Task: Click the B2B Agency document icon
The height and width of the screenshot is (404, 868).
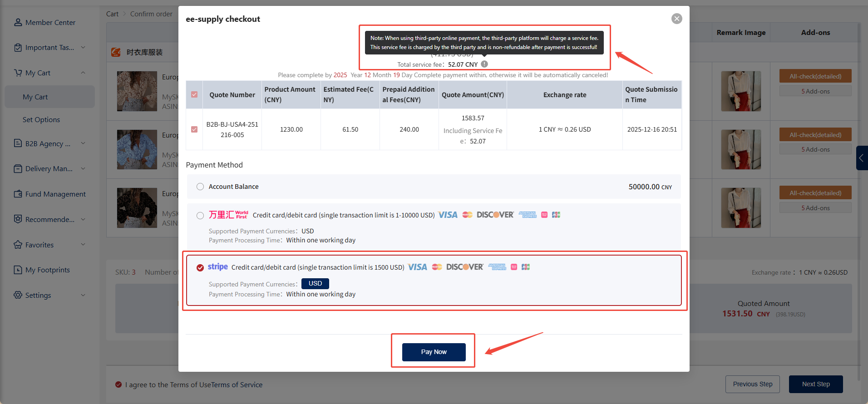Action: click(18, 143)
